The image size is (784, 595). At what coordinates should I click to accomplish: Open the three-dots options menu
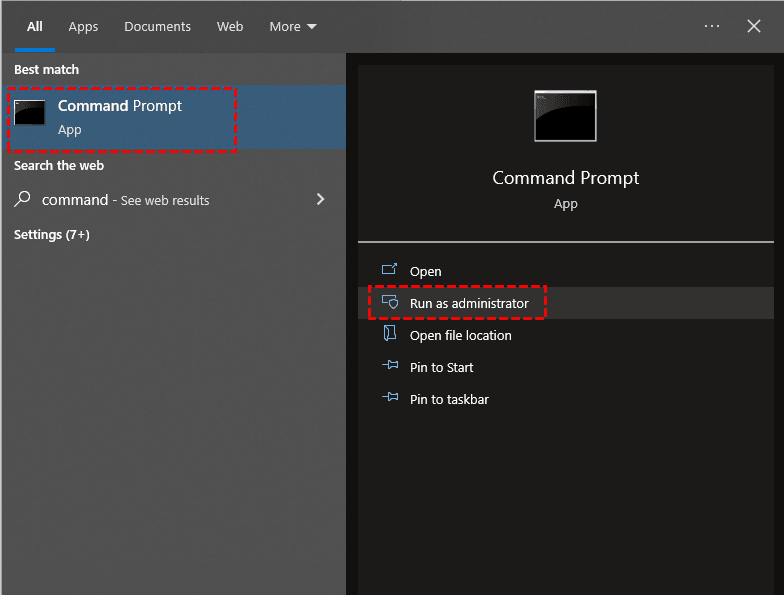(x=712, y=26)
